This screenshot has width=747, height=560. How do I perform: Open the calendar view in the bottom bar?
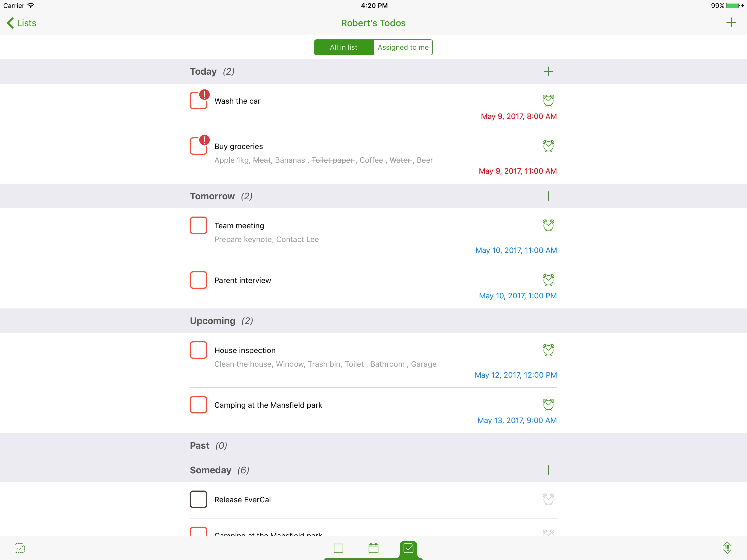373,548
